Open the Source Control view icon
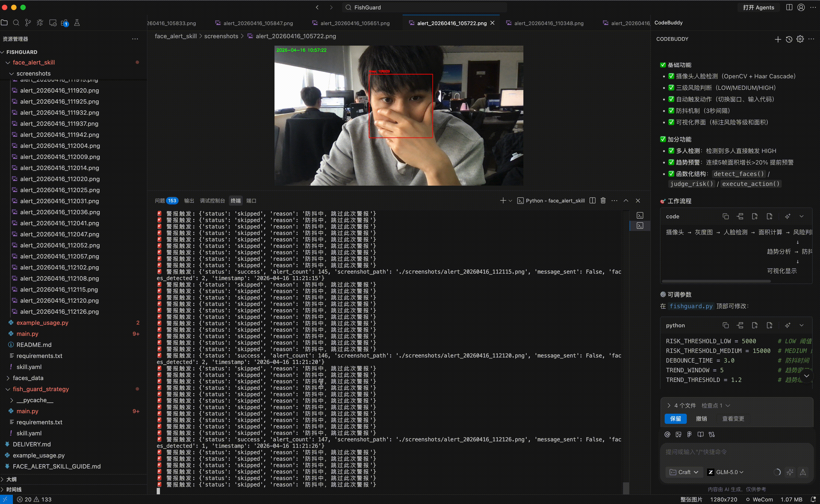820x504 pixels. point(28,23)
